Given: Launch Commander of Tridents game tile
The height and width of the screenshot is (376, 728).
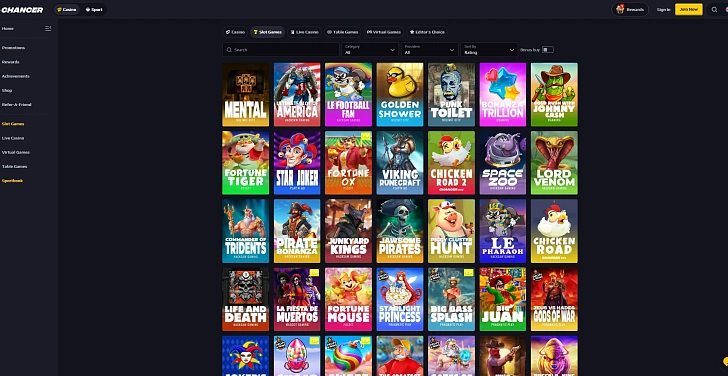Looking at the screenshot, I should (x=246, y=231).
